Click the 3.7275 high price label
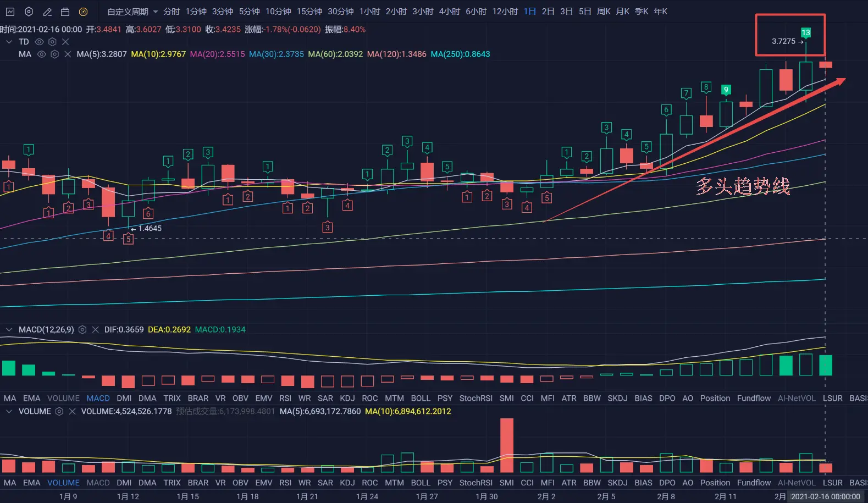868x503 pixels. coord(783,41)
